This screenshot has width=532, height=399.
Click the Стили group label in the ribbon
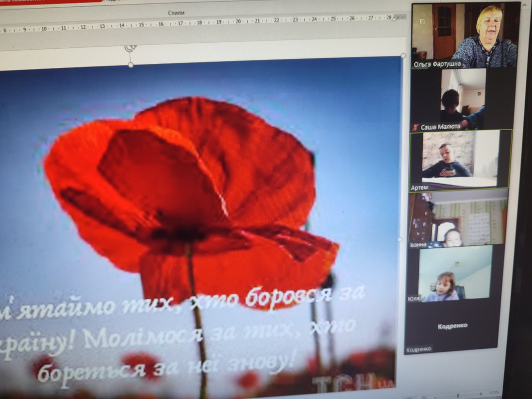(x=176, y=13)
